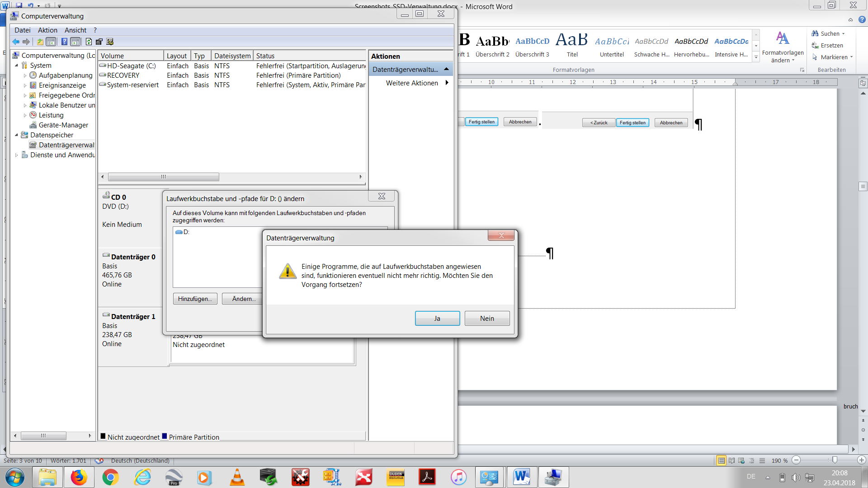This screenshot has height=488, width=868.
Task: Click the Up one level folder icon
Action: point(40,42)
